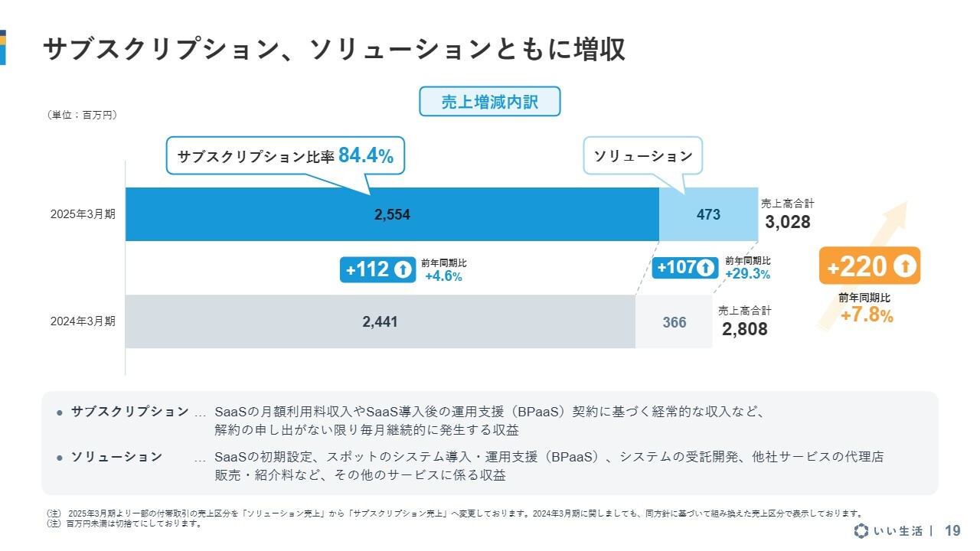Image resolution: width=980 pixels, height=551 pixels.
Task: Click the 2024年3月期 axis label
Action: click(83, 321)
